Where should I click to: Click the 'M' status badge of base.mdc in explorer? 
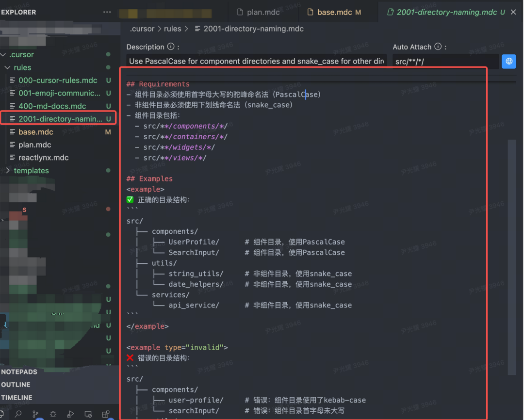(108, 132)
